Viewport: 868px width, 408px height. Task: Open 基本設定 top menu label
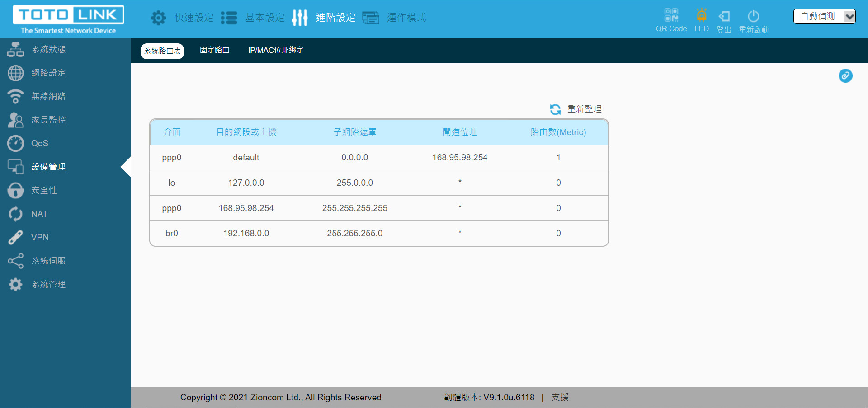265,18
